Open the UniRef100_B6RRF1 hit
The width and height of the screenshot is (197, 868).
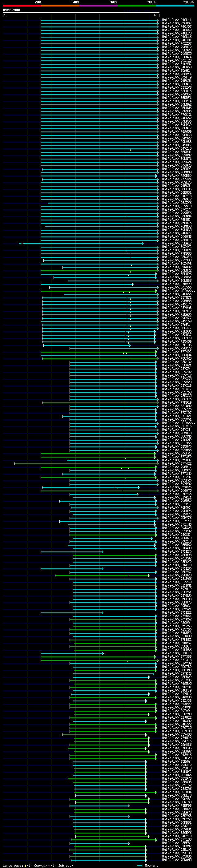177,98
